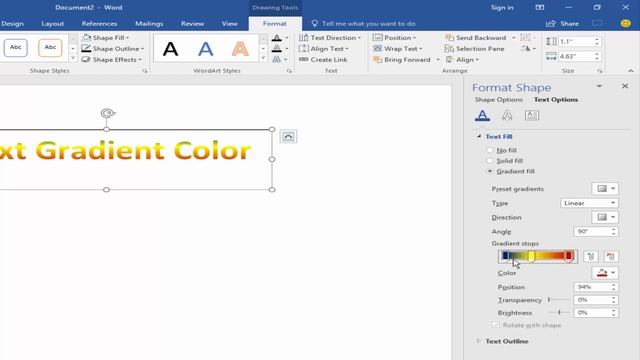The width and height of the screenshot is (640, 360).
Task: Open the Layout Options button beside text box
Action: [288, 136]
